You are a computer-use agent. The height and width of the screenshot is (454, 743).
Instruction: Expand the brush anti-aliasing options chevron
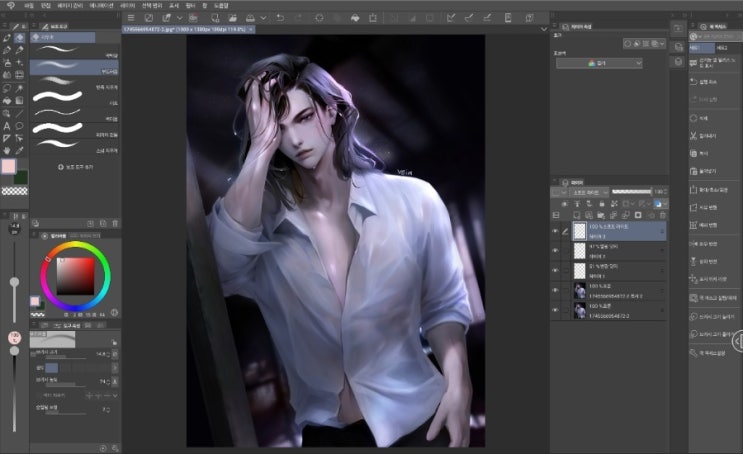tap(115, 396)
